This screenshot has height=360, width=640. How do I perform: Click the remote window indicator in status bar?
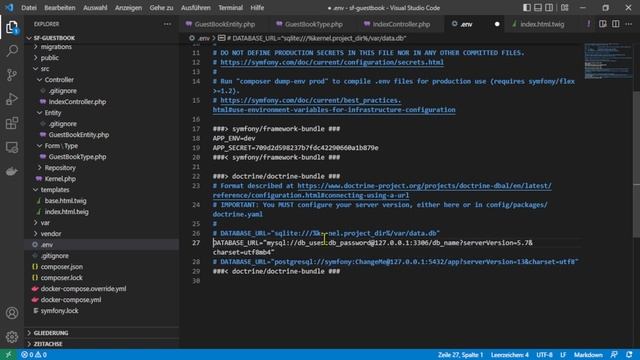point(8,355)
